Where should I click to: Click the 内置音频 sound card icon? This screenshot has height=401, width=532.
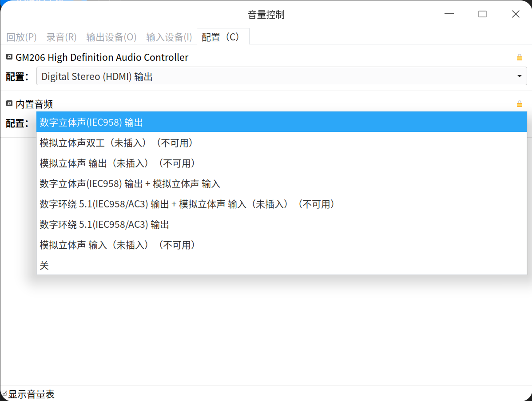pos(9,103)
